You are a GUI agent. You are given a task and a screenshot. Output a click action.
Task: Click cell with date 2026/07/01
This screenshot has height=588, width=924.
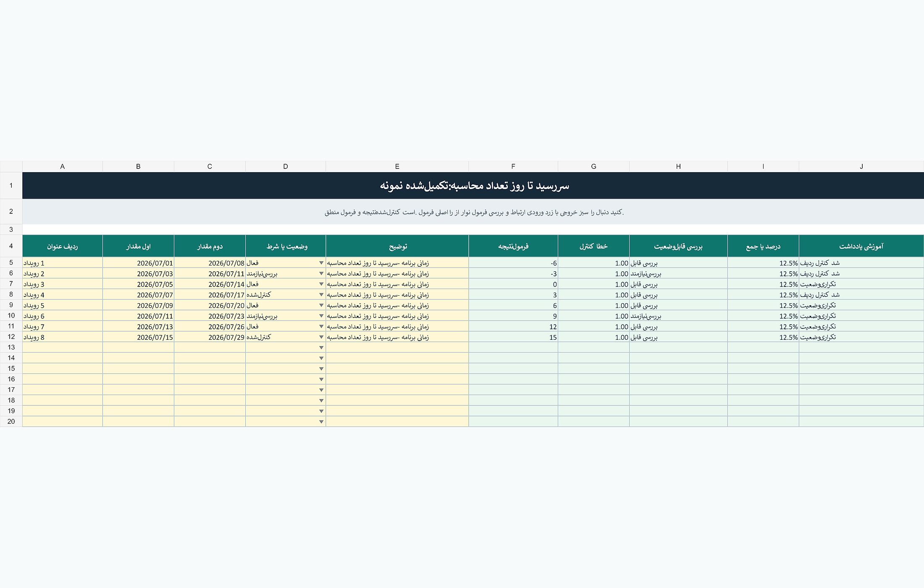coord(138,263)
